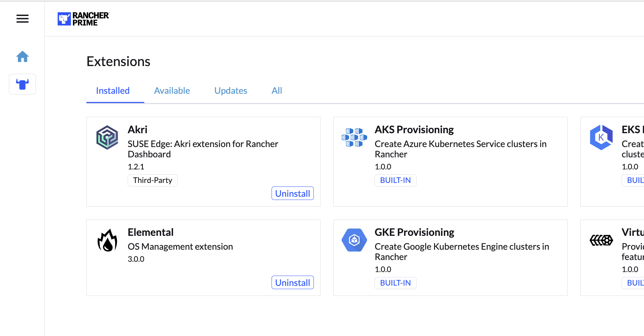Open the hamburger navigation menu
644x336 pixels.
pos(22,19)
